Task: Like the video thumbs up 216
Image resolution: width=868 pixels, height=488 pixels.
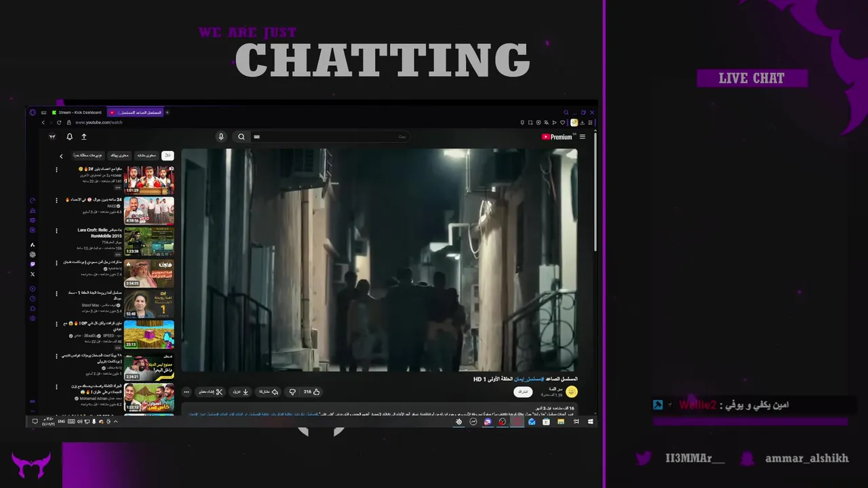Action: coord(313,392)
